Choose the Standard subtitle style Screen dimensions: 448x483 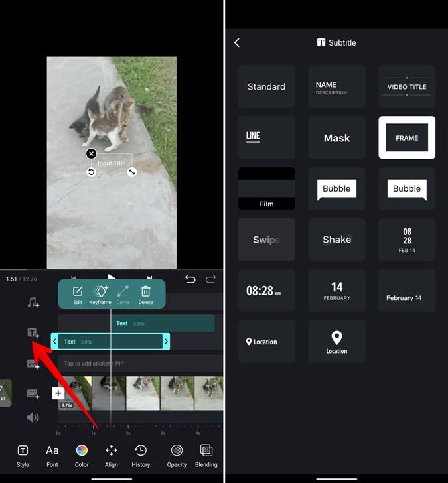266,86
